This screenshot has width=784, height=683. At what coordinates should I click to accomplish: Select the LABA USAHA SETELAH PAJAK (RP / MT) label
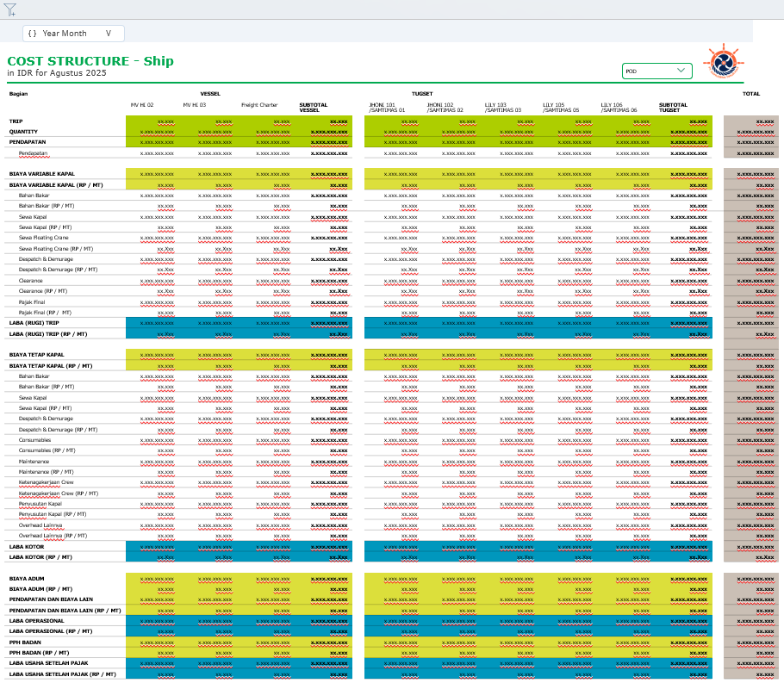point(63,674)
